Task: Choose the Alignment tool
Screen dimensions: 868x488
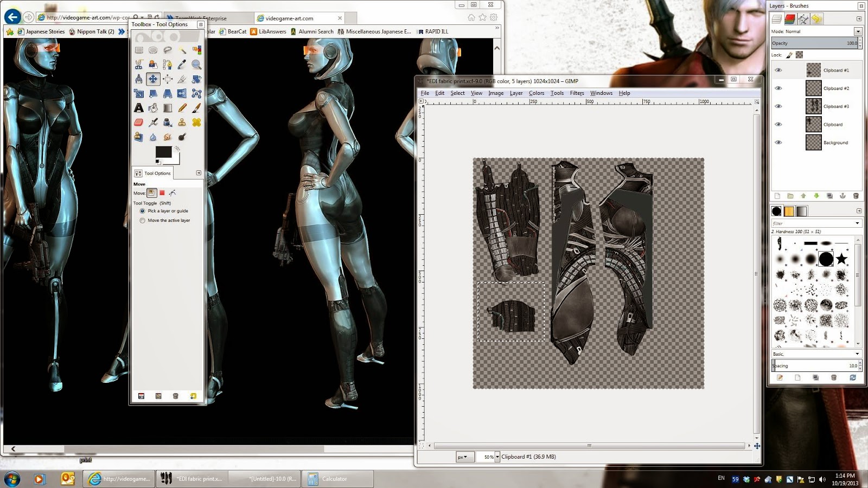Action: click(x=168, y=79)
